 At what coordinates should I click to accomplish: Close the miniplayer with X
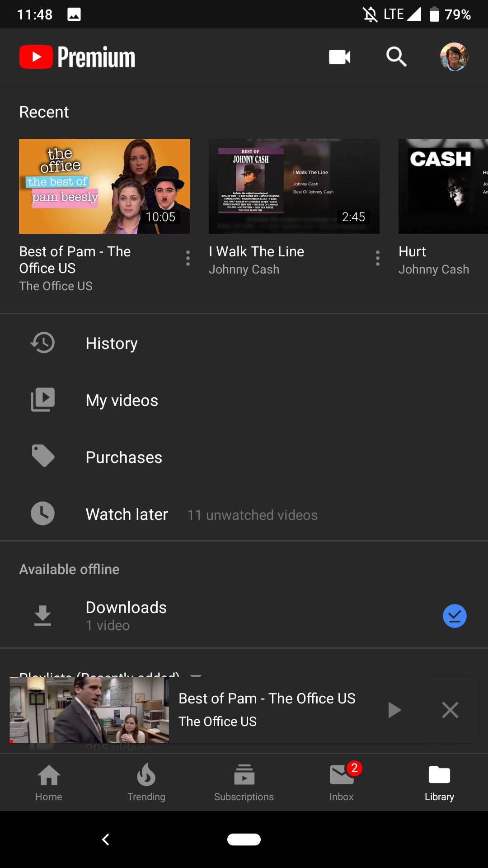450,710
